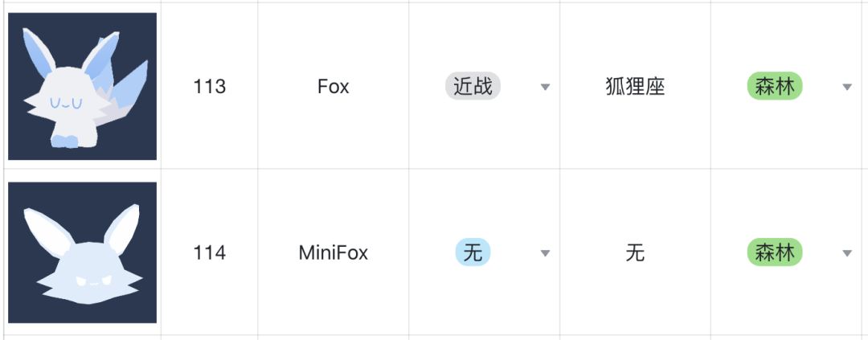Click the gray 近战 tag
The width and height of the screenshot is (868, 340).
coord(473,86)
